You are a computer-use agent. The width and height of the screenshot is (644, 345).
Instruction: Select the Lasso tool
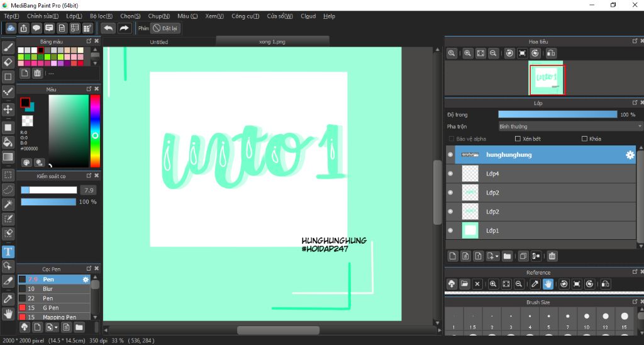click(8, 189)
